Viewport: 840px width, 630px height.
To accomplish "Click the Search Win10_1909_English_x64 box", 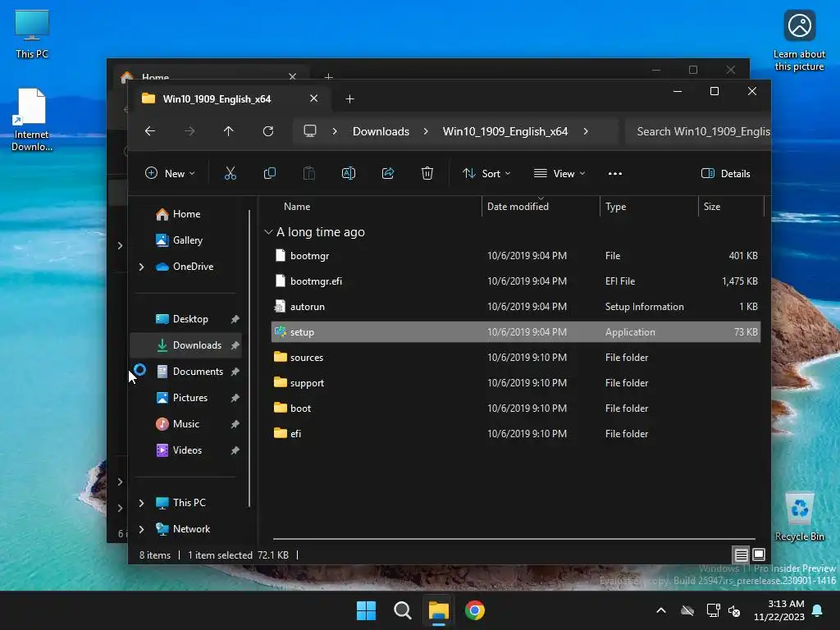I will click(698, 131).
